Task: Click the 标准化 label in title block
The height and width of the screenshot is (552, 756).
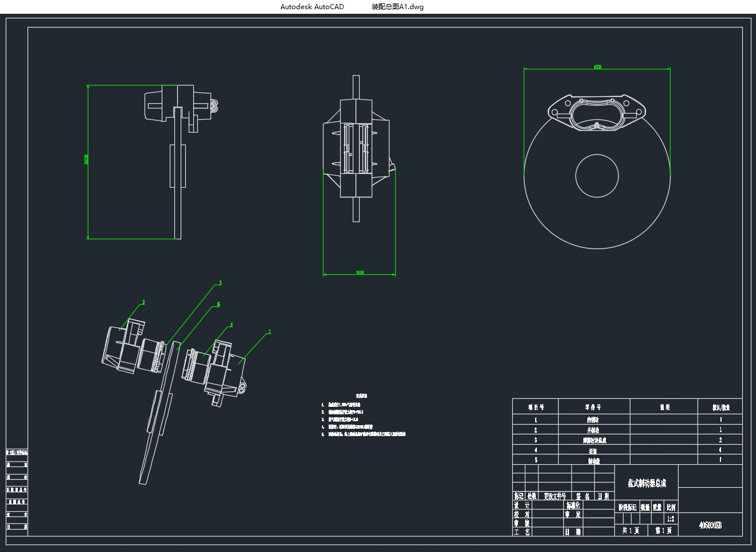Action: click(573, 506)
